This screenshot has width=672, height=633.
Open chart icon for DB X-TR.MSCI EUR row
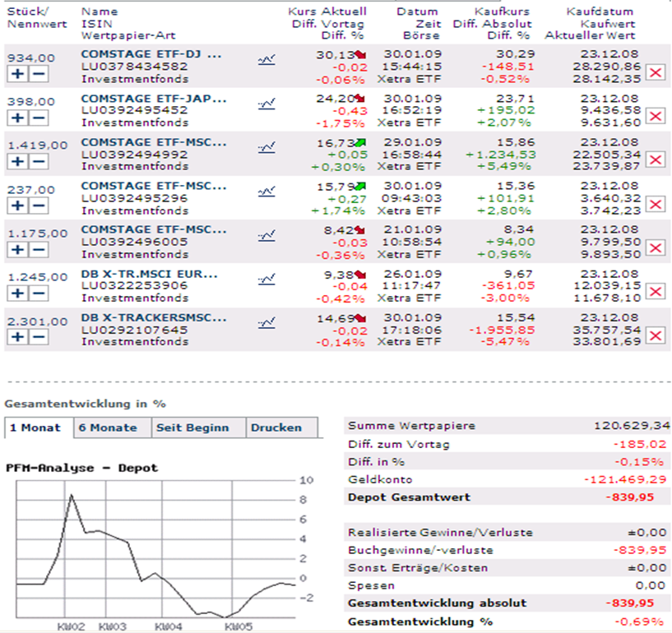coord(266,280)
